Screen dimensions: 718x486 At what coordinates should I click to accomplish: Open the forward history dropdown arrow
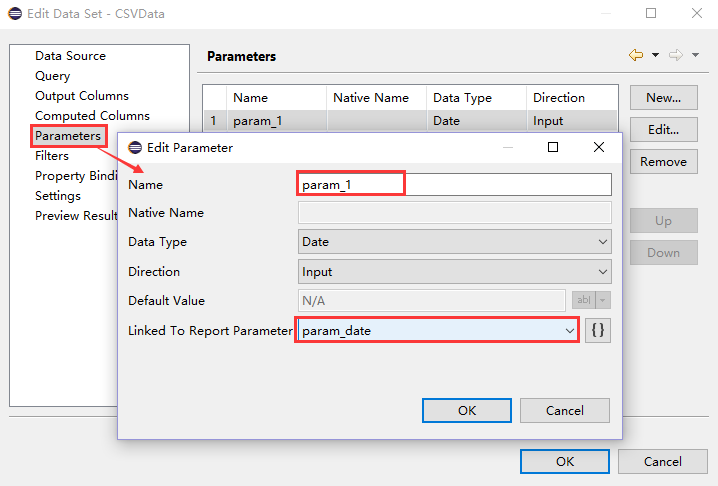tap(696, 56)
